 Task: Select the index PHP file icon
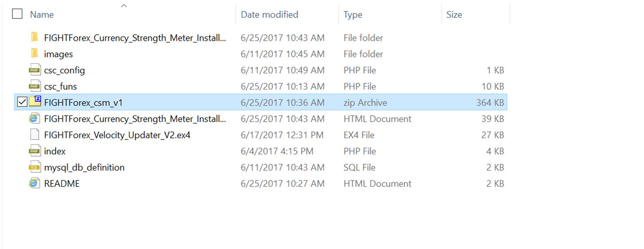click(34, 151)
